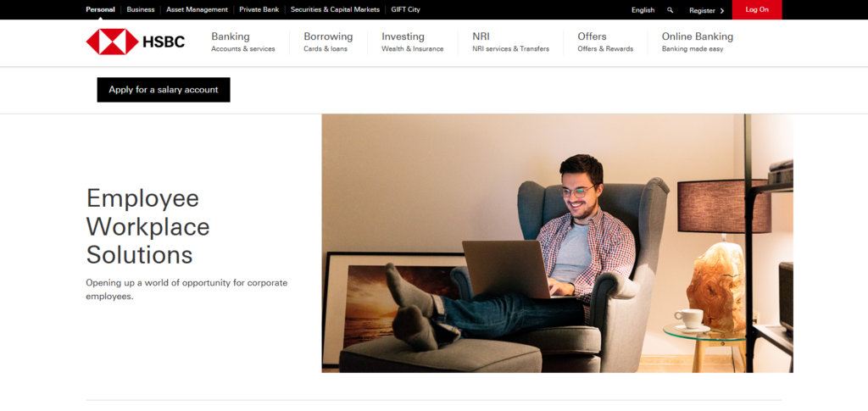Click Apply for a salary account button
Viewport: 868px width, 411px height.
[164, 90]
